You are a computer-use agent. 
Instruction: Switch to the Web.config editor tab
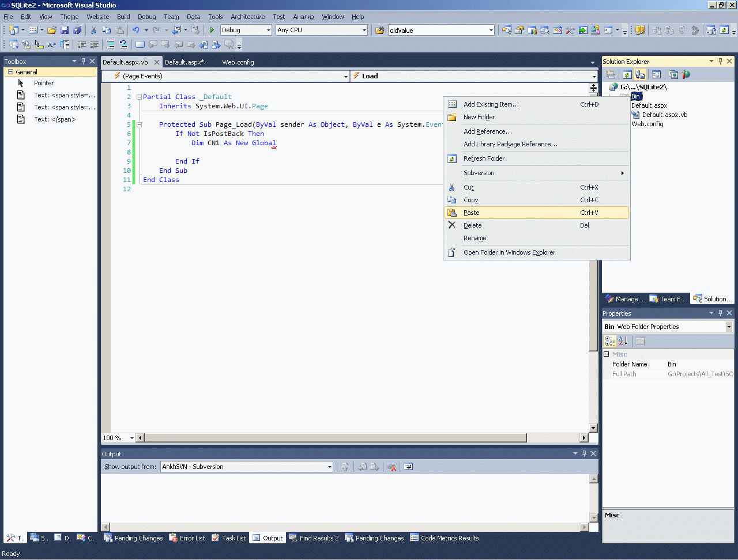click(x=238, y=62)
